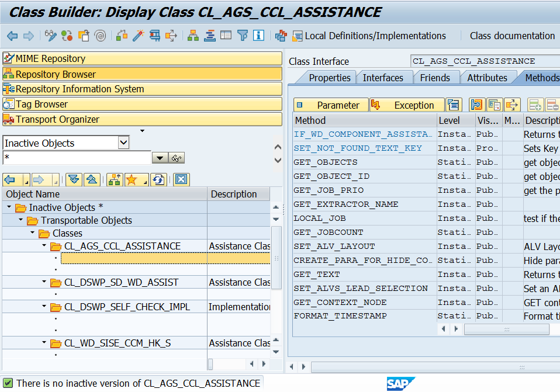Open Class documentation
The height and width of the screenshot is (392, 560).
(x=512, y=36)
